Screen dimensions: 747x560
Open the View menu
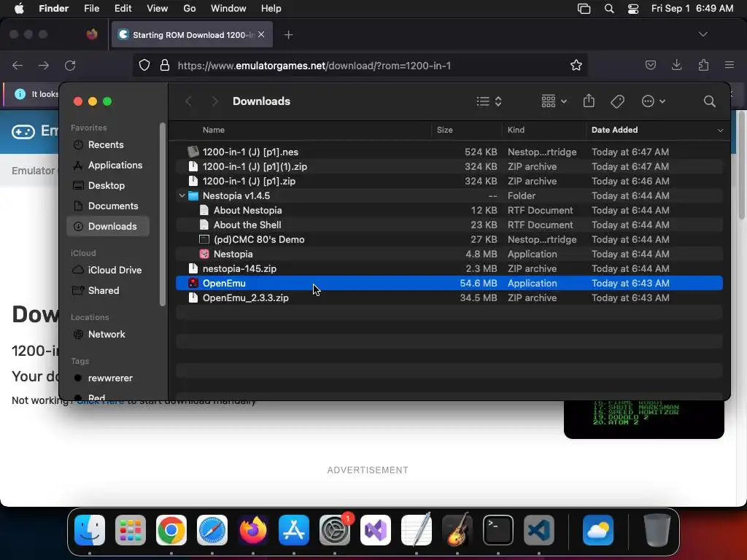coord(158,9)
